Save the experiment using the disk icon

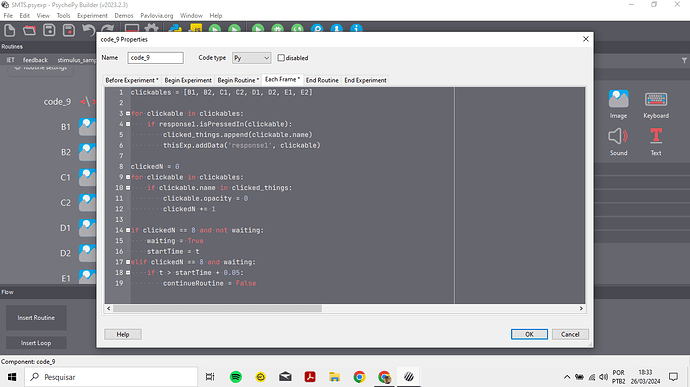[49, 30]
